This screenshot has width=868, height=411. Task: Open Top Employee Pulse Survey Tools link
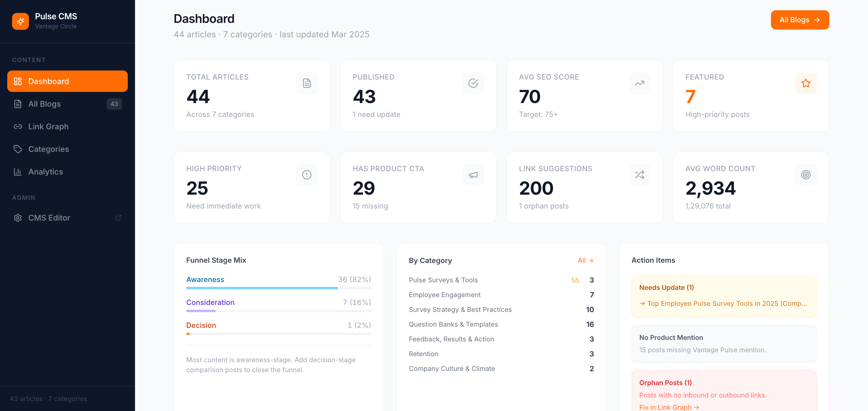(723, 303)
